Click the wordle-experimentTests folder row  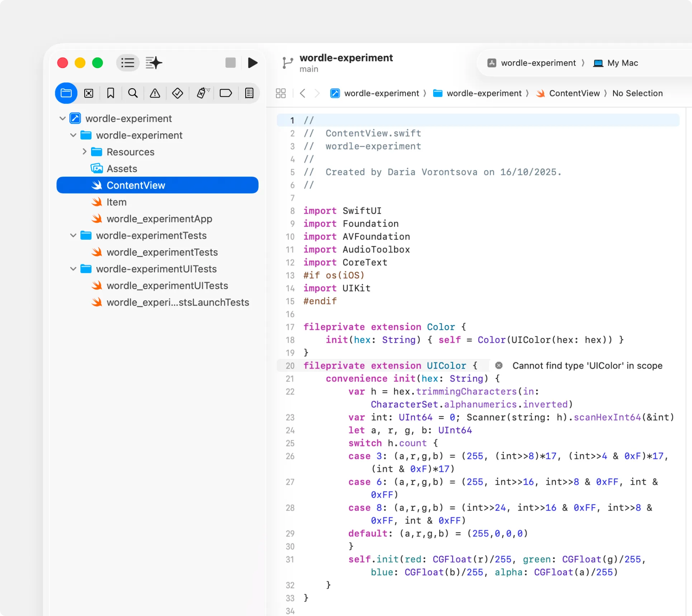point(157,235)
